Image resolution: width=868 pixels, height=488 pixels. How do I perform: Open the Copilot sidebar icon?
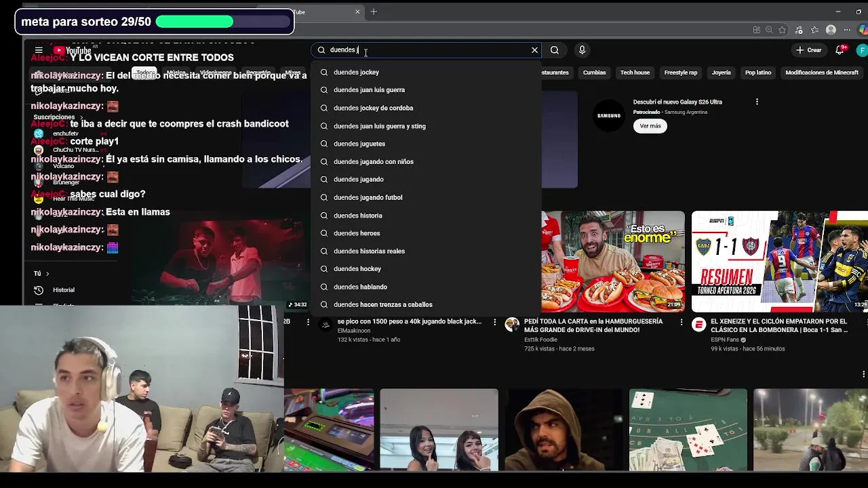[x=863, y=30]
